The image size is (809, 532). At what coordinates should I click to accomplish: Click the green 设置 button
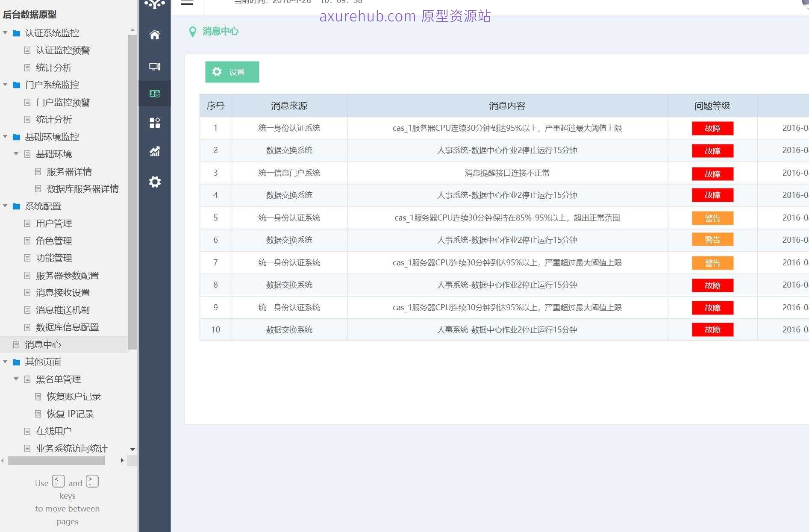click(x=232, y=72)
